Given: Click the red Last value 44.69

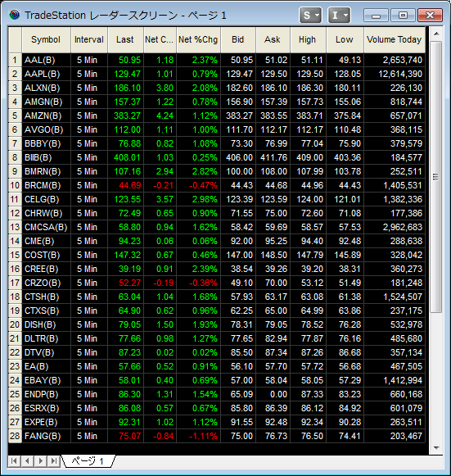Looking at the screenshot, I should 125,185.
